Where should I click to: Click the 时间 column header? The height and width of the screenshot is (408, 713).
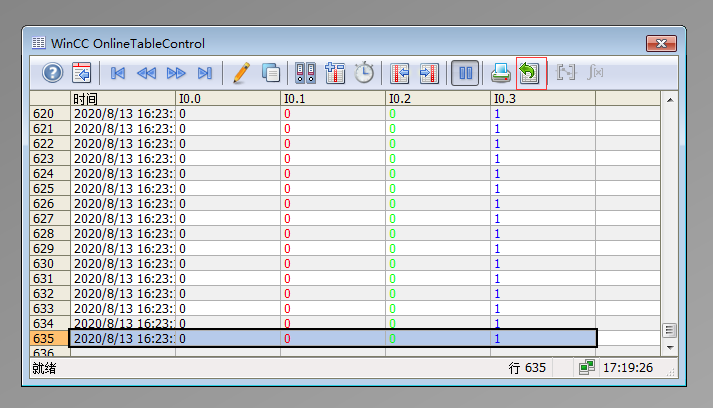(123, 99)
